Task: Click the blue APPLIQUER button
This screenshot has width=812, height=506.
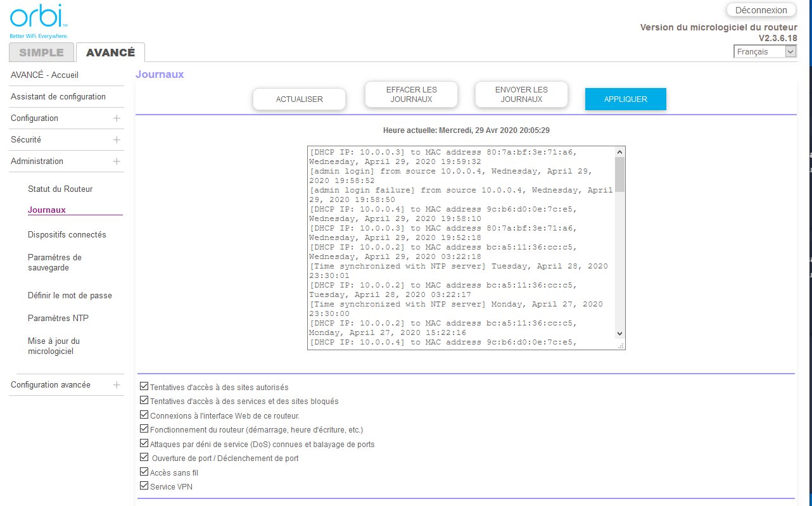Action: click(625, 99)
